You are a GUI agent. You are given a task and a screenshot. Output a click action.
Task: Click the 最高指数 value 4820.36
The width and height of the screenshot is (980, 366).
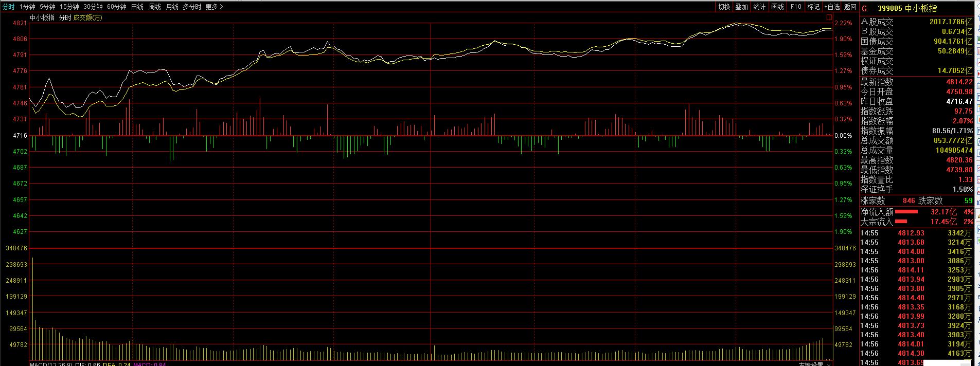tap(959, 160)
